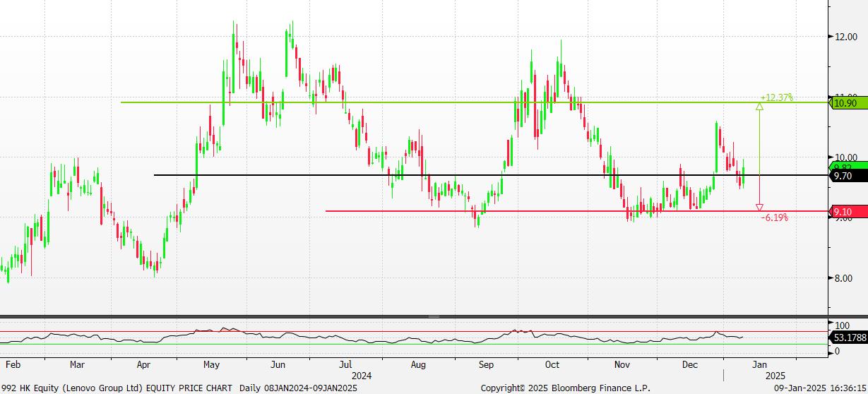
Task: Click the red downward stop arrow marker
Action: [759, 207]
